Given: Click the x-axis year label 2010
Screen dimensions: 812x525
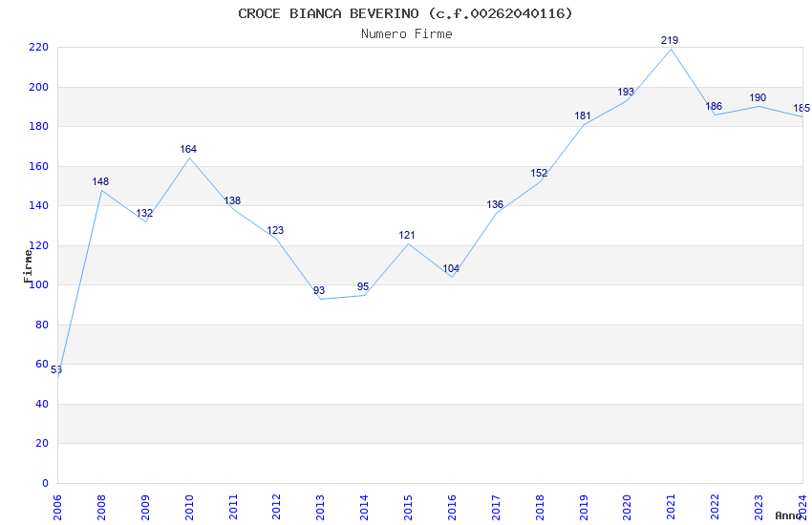Looking at the screenshot, I should 189,506.
